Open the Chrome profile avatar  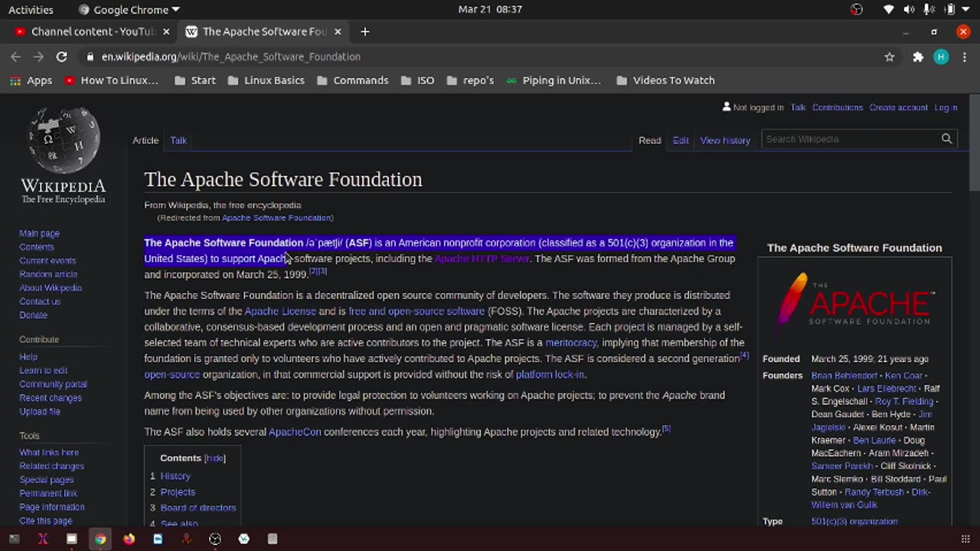point(941,57)
